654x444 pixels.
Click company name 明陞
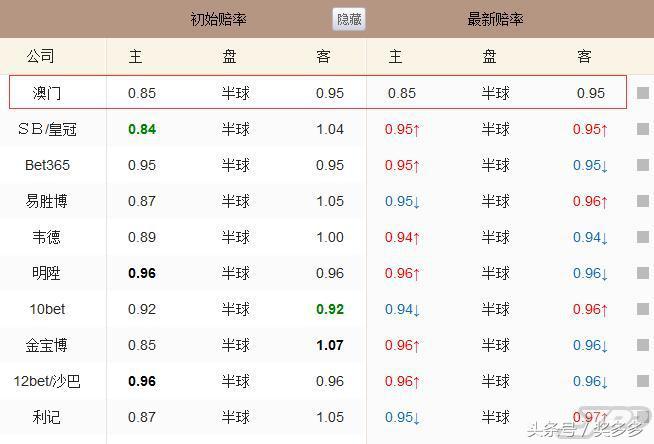(x=46, y=273)
